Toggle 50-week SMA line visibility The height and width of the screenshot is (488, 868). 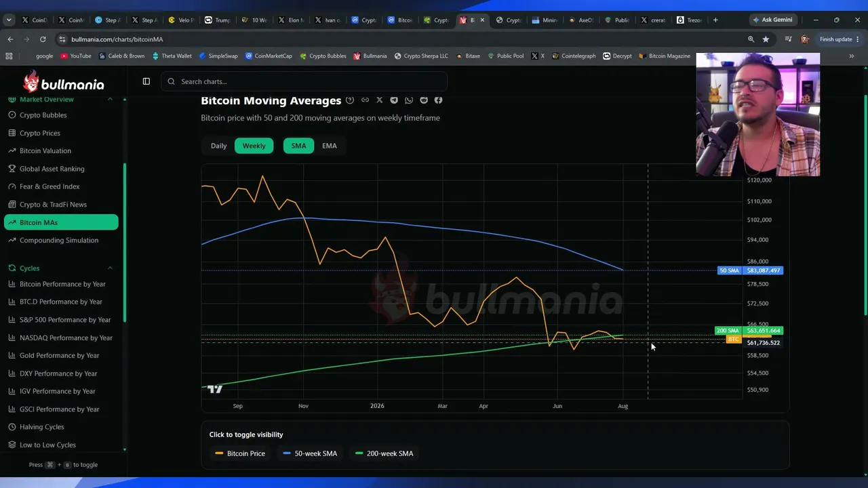coord(310,453)
